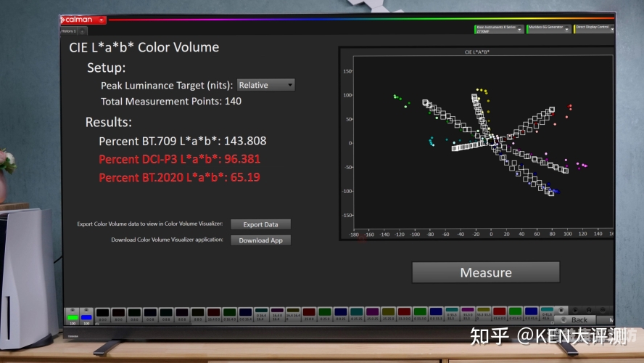
Task: Click the stop measurement icon
Action: click(563, 309)
